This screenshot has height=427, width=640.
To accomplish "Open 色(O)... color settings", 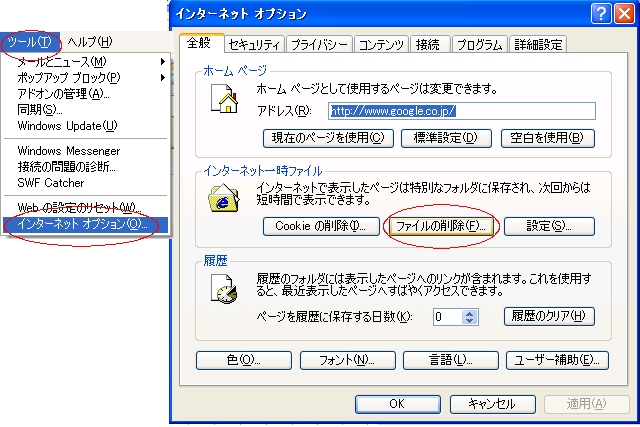I will point(244,360).
